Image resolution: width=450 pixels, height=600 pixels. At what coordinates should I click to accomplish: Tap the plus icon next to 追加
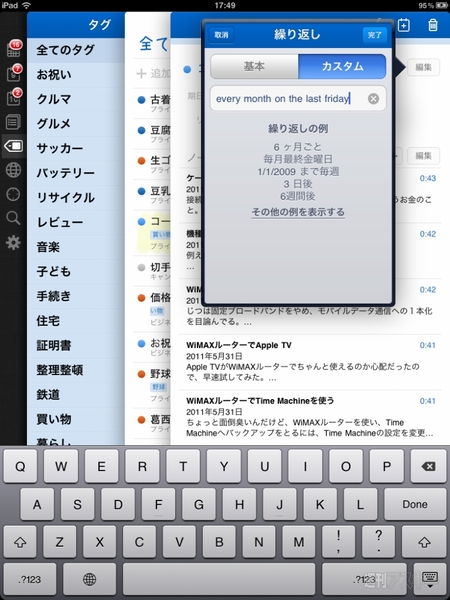141,73
